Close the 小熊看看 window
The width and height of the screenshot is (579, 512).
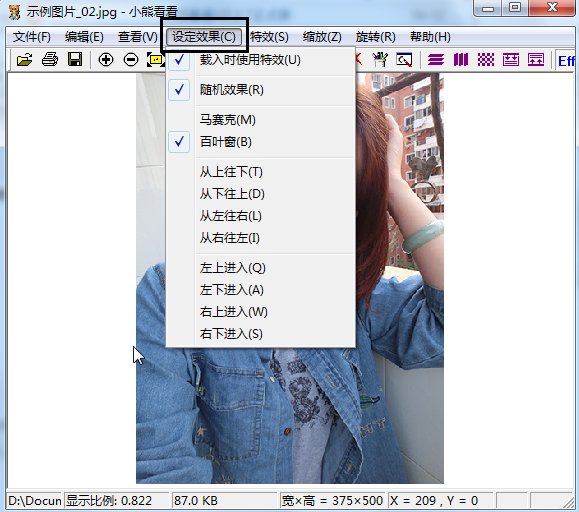[552, 8]
